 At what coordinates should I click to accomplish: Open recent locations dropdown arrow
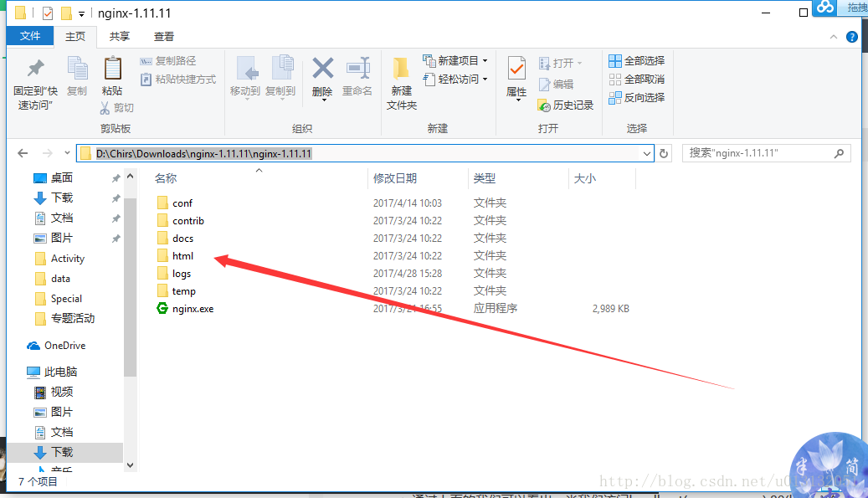pos(67,152)
